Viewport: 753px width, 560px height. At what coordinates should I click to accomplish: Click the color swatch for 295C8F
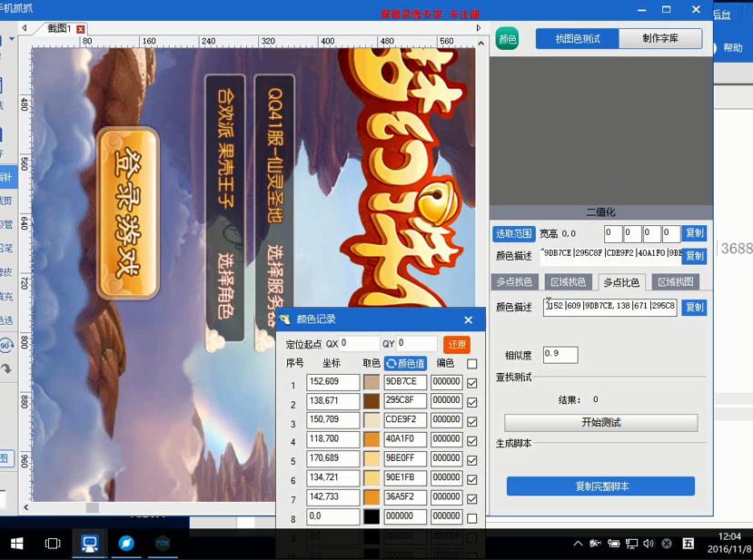pos(372,402)
